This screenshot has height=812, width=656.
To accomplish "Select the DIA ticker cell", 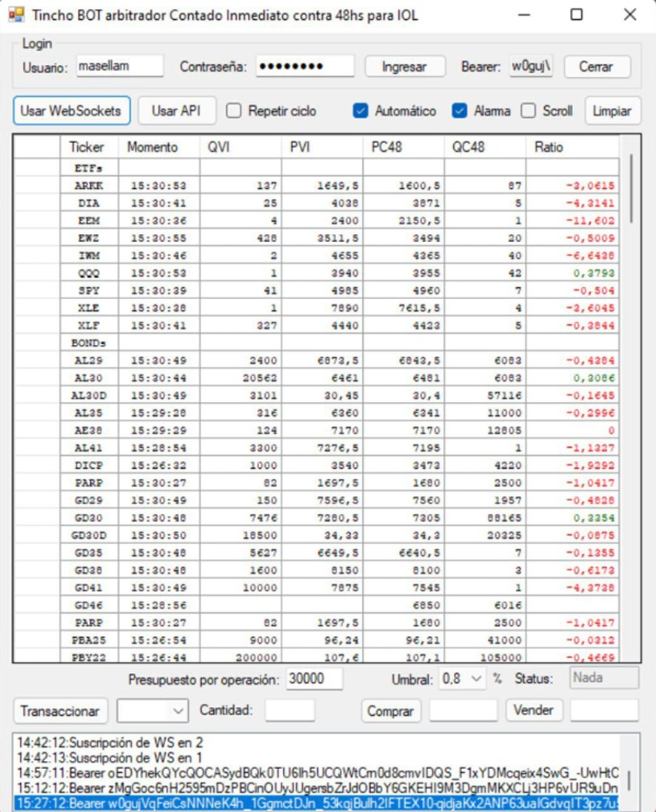I will click(x=90, y=203).
